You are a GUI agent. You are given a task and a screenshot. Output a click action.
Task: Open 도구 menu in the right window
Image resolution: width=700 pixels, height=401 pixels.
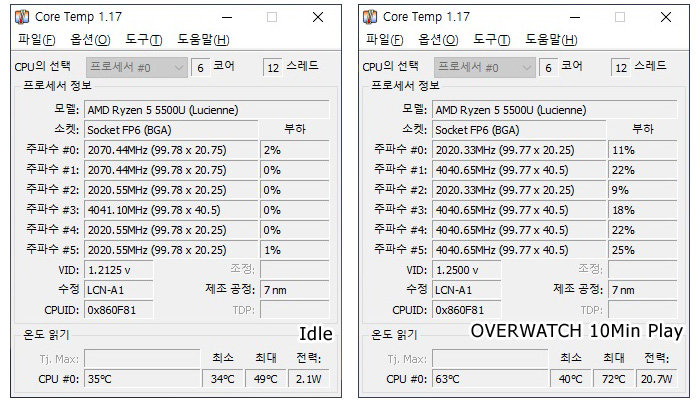(491, 40)
